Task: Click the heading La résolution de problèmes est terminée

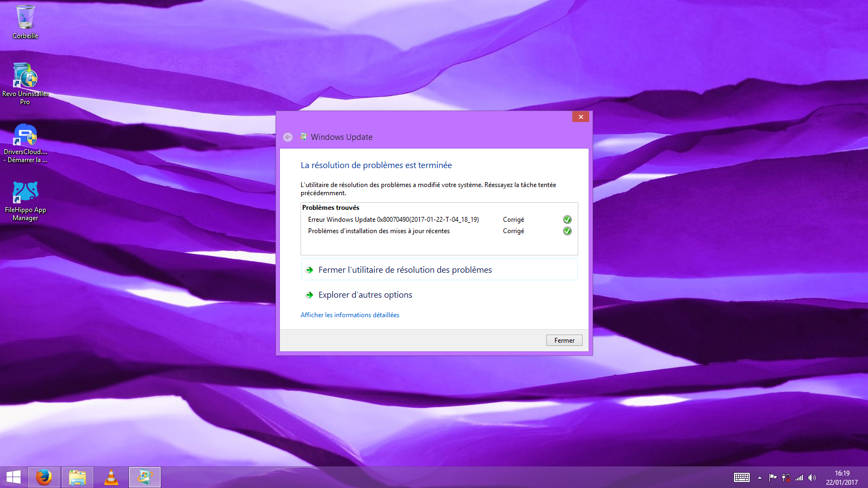Action: click(376, 165)
